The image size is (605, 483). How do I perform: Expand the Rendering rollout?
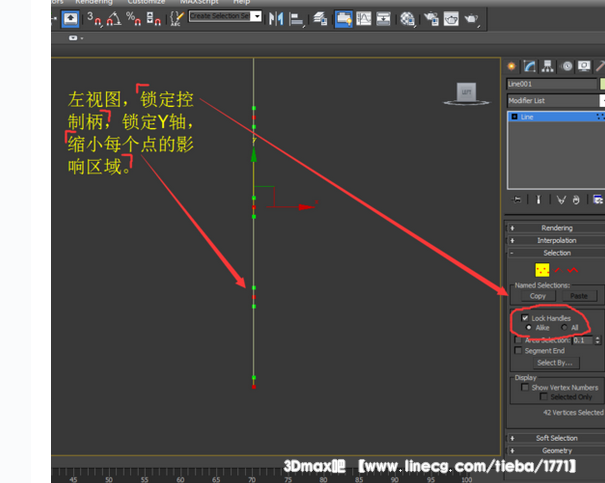click(x=556, y=228)
